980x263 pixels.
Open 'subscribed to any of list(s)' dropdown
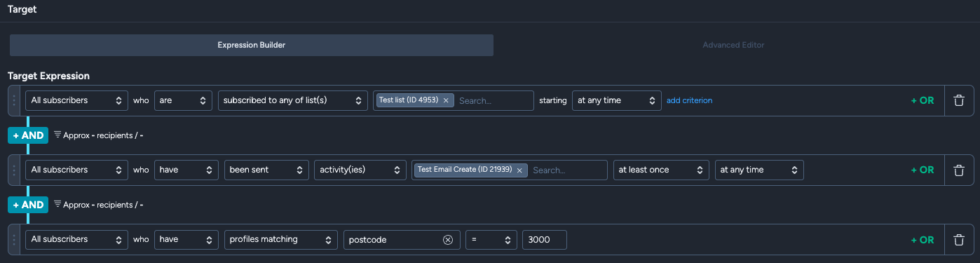(293, 100)
